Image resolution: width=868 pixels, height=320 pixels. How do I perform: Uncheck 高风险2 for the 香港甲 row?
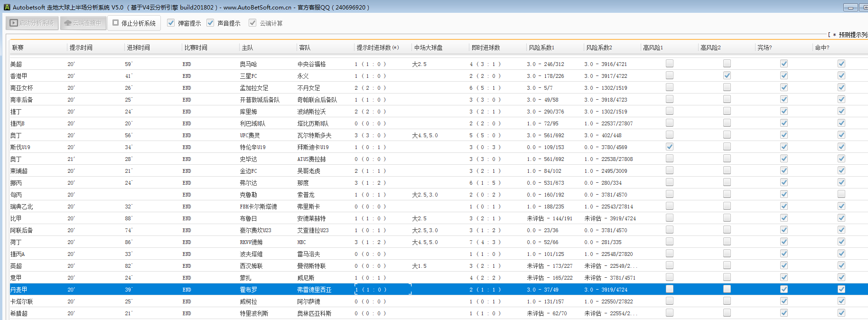(727, 75)
